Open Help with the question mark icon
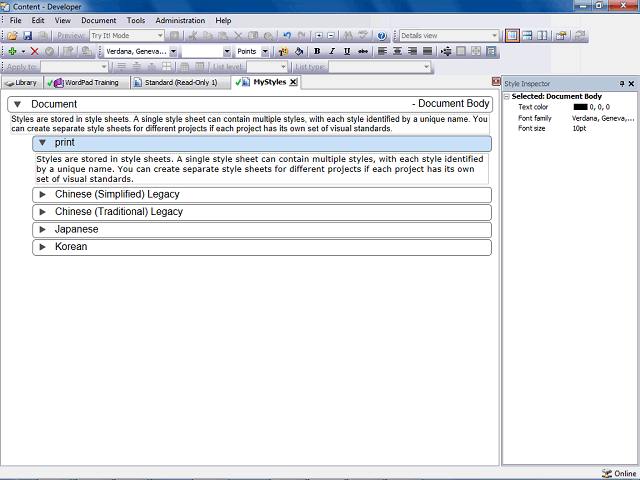This screenshot has width=640, height=480. click(x=382, y=36)
